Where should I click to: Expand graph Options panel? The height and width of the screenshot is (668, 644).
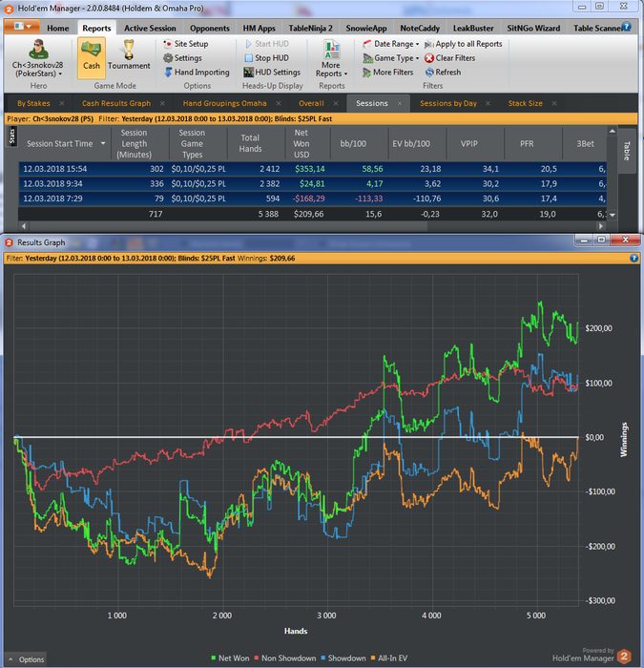coord(26,659)
